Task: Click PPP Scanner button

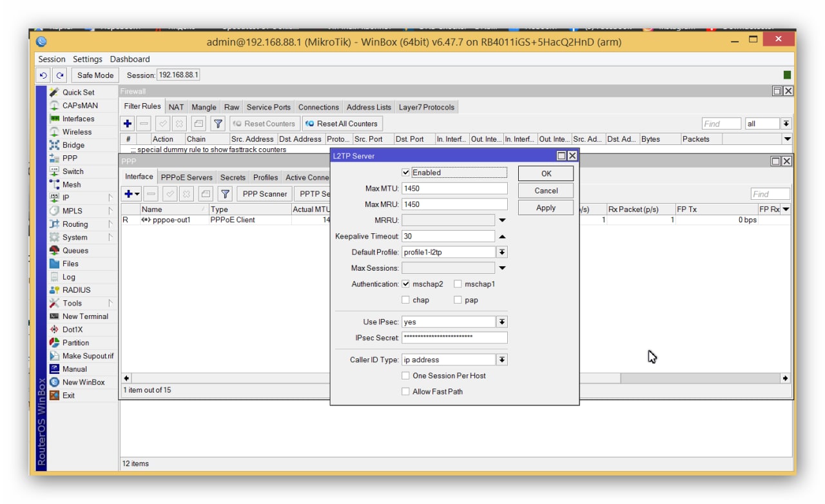Action: (264, 194)
